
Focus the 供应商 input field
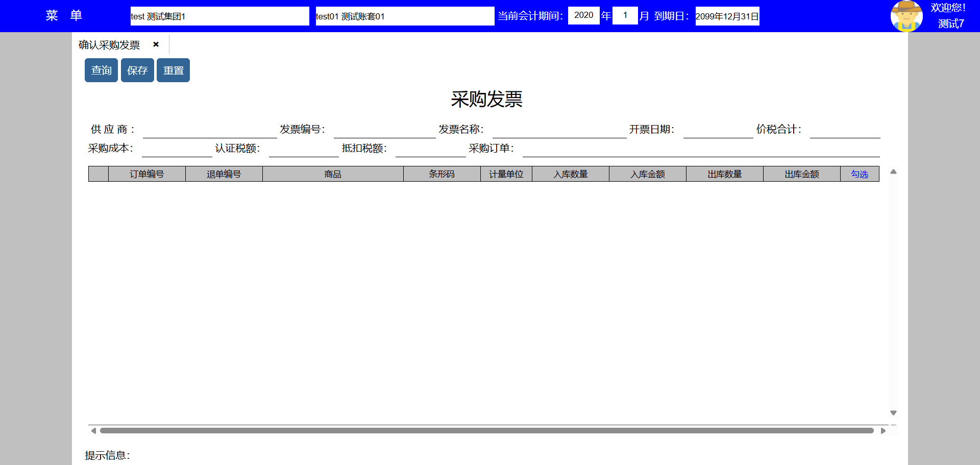(209, 130)
